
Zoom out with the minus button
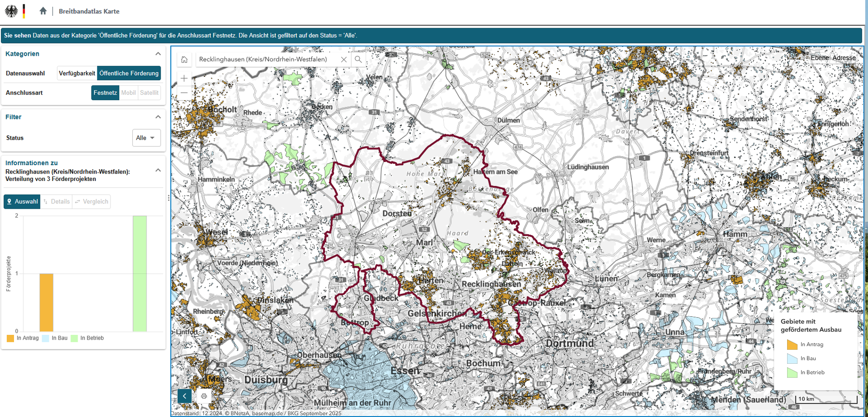click(x=184, y=93)
